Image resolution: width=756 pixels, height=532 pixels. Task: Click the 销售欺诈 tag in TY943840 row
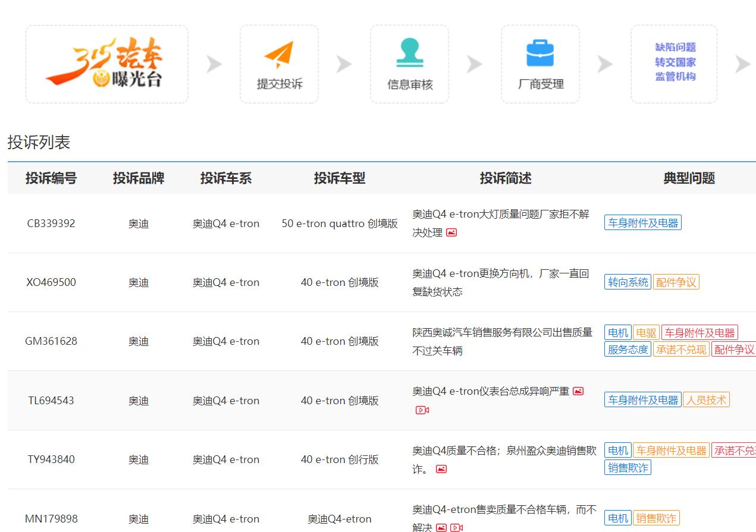pyautogui.click(x=628, y=468)
